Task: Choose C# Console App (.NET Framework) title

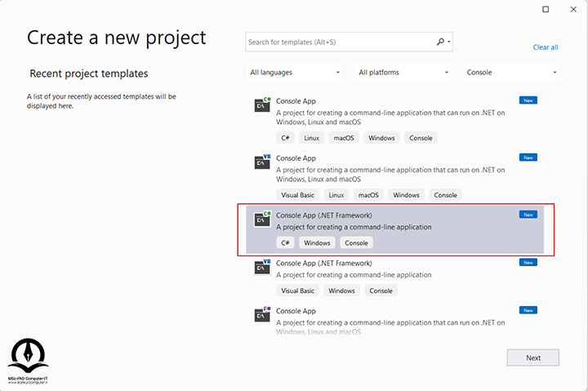Action: click(x=324, y=215)
